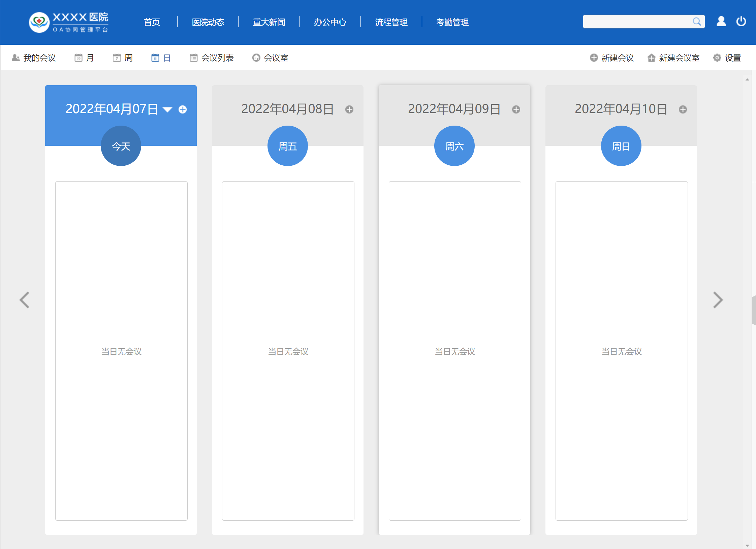Open 办公中心 in the top menu
Viewport: 756px width, 549px height.
pos(330,22)
